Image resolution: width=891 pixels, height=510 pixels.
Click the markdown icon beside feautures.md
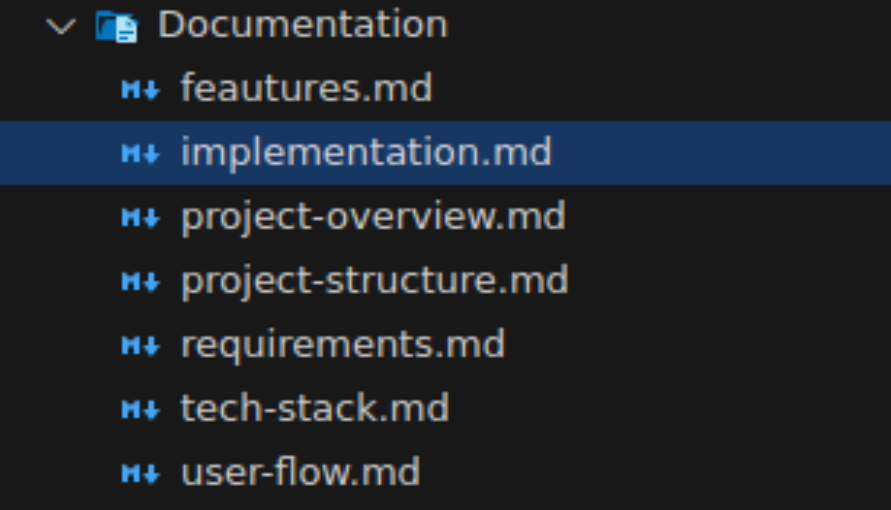(140, 90)
